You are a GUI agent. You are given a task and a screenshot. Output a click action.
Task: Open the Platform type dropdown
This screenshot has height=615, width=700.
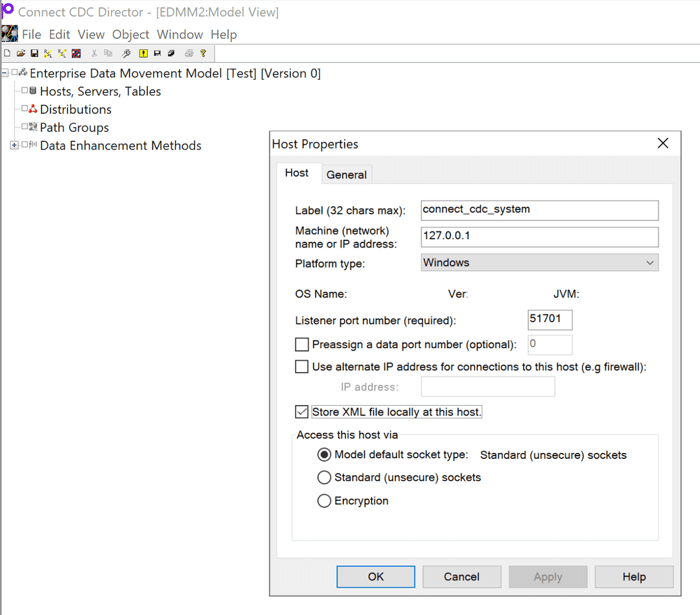649,262
